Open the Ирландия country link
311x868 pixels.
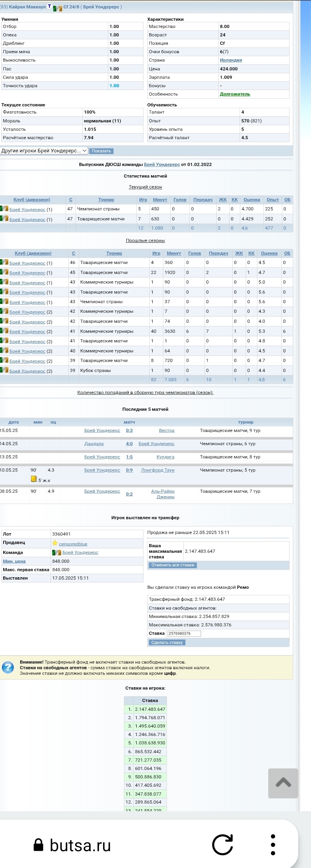click(x=231, y=60)
